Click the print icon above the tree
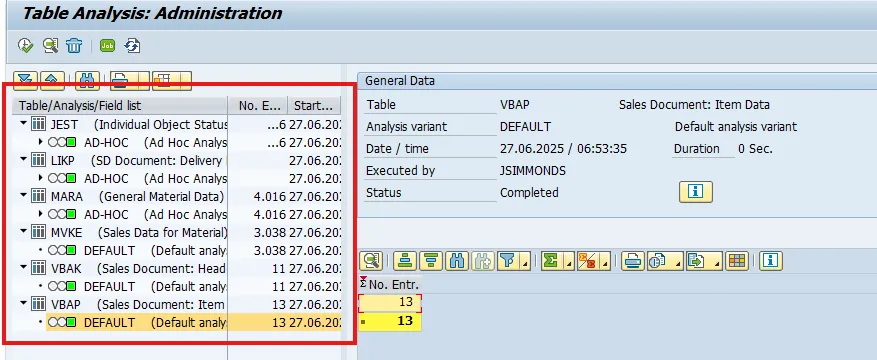Viewport: 877px width, 360px height. click(120, 80)
